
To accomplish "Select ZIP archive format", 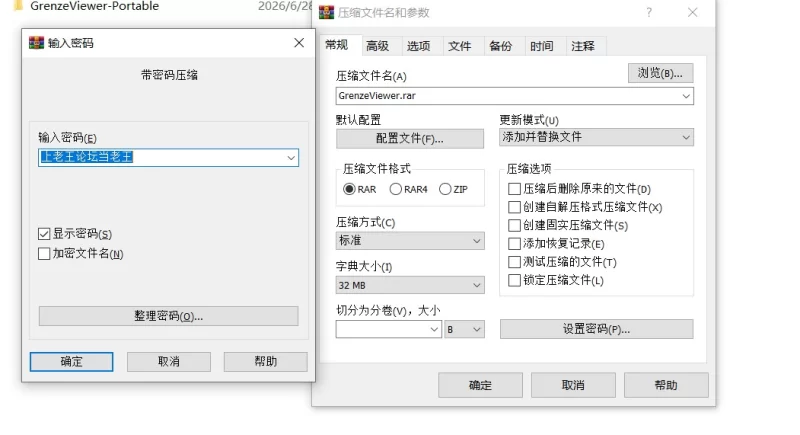I will [x=445, y=189].
